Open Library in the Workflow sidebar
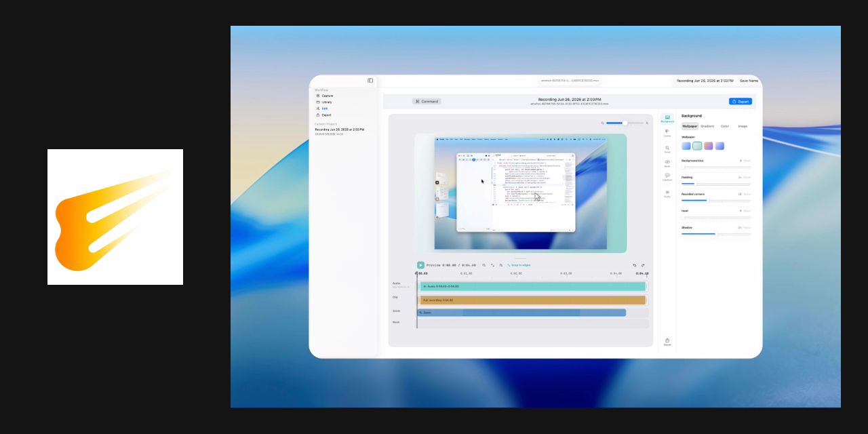868x434 pixels. (x=325, y=102)
